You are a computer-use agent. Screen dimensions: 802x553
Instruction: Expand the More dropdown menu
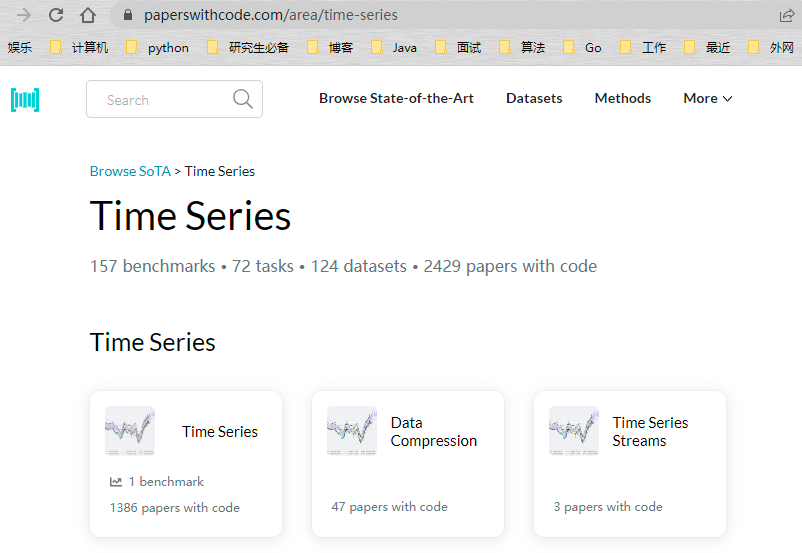point(708,98)
